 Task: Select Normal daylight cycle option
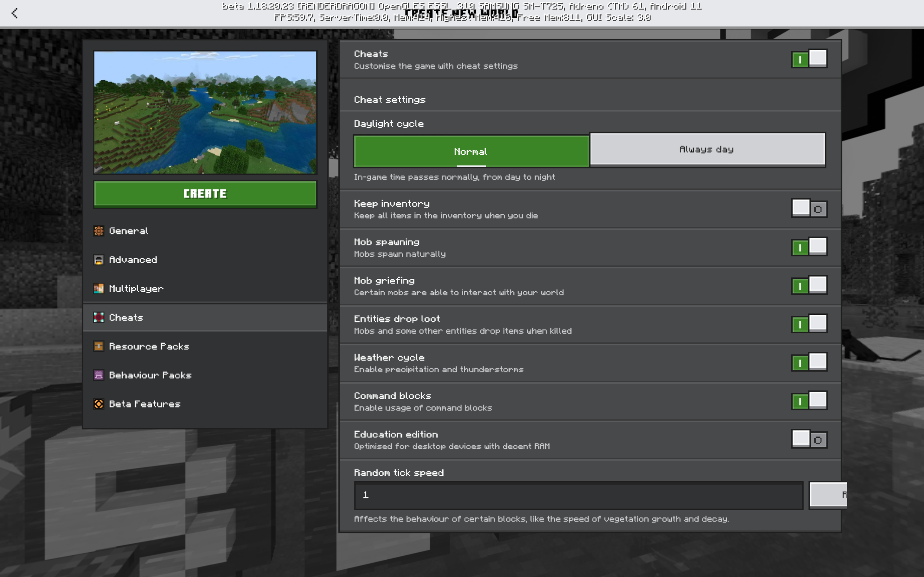pos(471,151)
